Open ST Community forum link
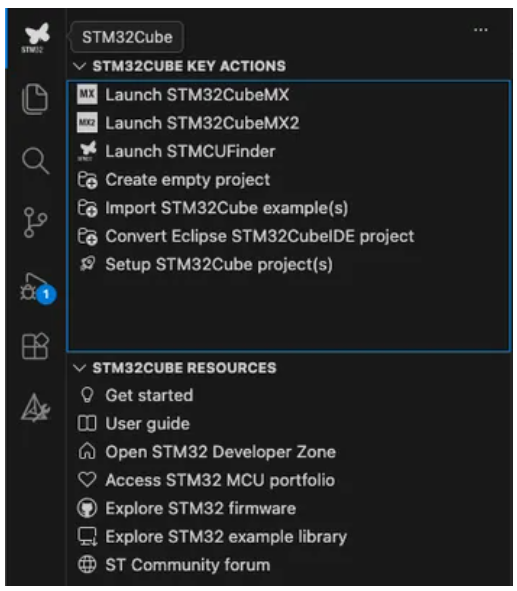The image size is (517, 591). point(188,565)
